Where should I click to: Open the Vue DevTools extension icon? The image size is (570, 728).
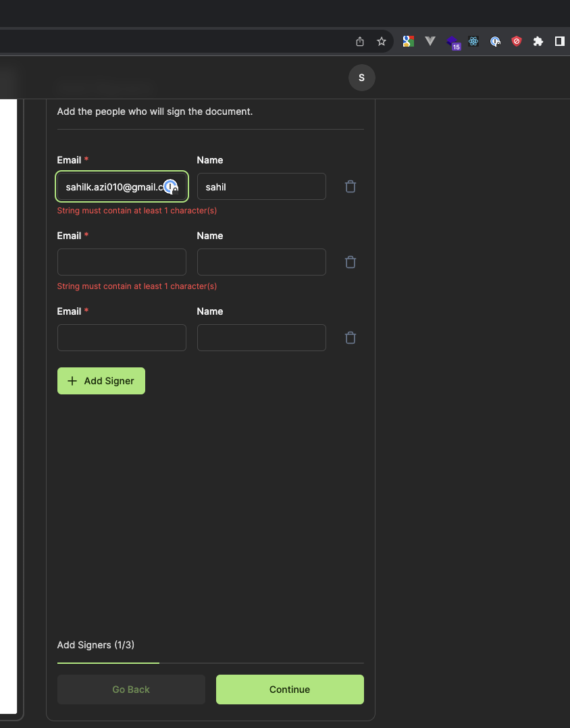coord(430,41)
